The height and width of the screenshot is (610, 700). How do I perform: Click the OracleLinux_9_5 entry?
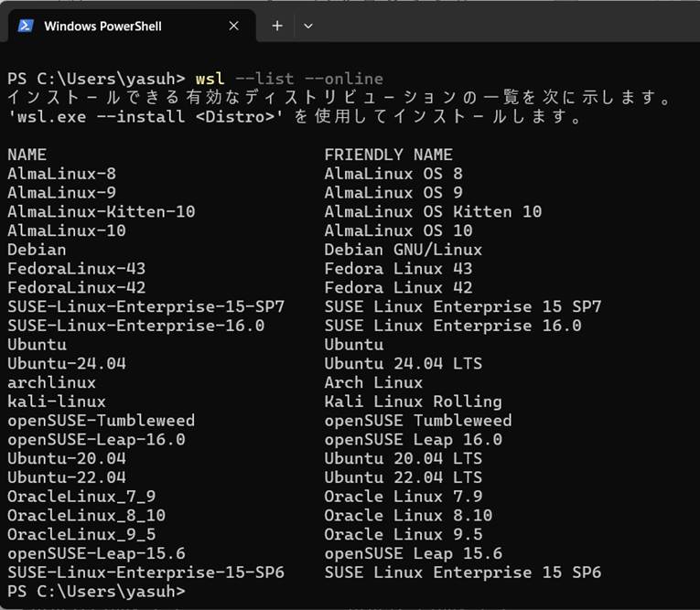coord(81,534)
